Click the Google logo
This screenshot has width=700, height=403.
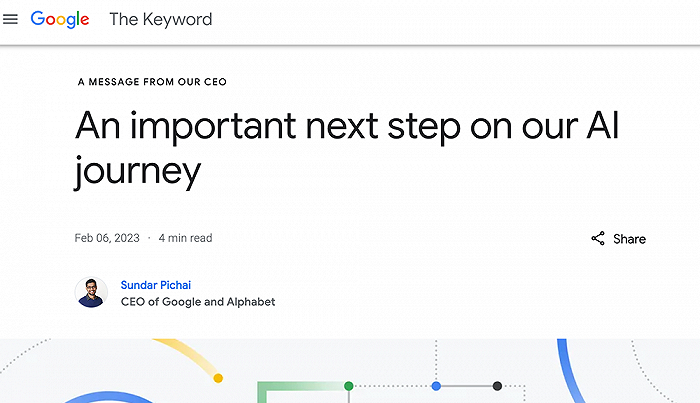click(x=60, y=19)
